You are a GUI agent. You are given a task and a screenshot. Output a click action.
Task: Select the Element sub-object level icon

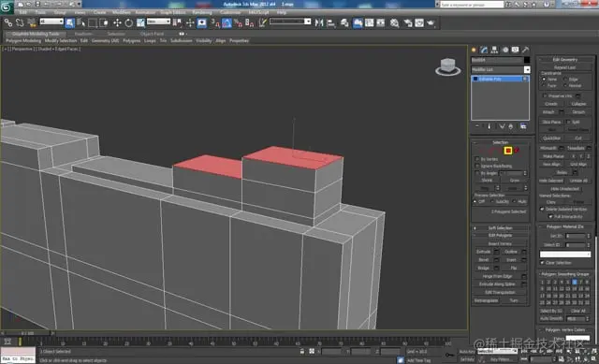click(517, 151)
